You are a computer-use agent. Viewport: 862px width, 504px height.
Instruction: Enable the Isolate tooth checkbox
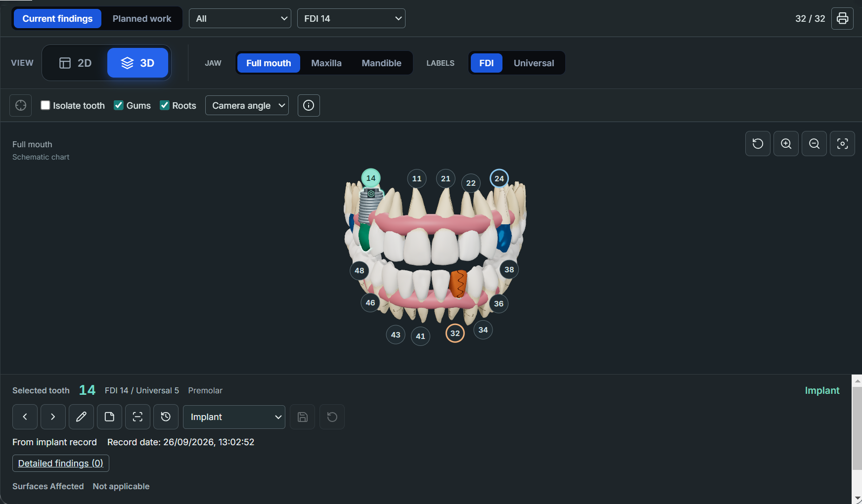(45, 105)
